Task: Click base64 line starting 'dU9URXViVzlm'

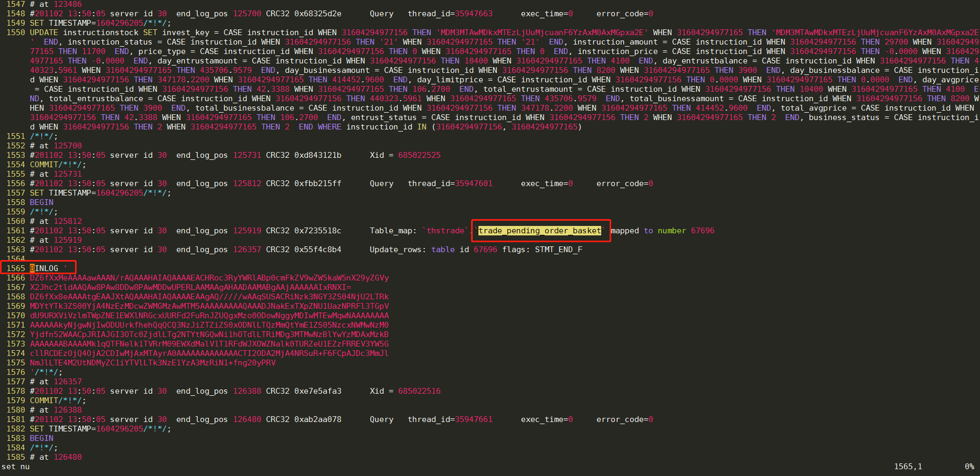Action: pos(209,316)
